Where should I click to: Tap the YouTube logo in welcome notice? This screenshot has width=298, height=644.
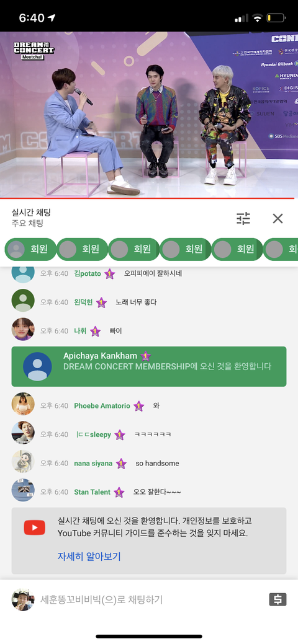(x=35, y=527)
